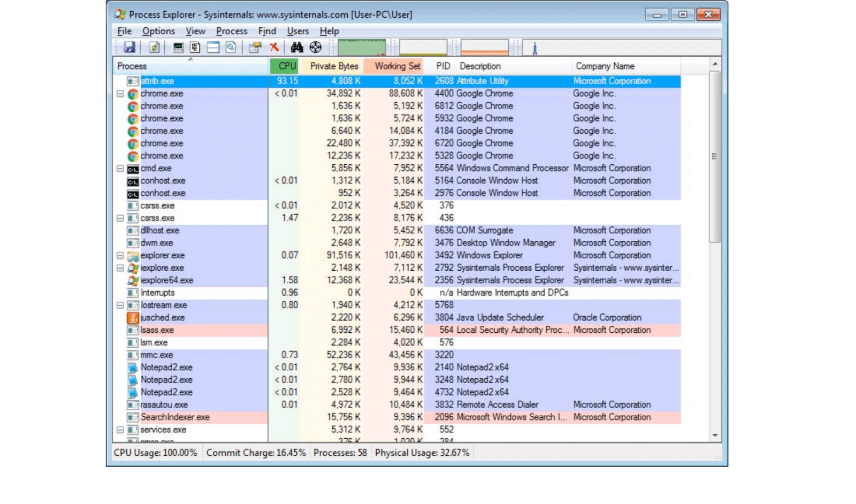This screenshot has height=504, width=856.
Task: Click the Save toolbar icon
Action: [x=129, y=48]
